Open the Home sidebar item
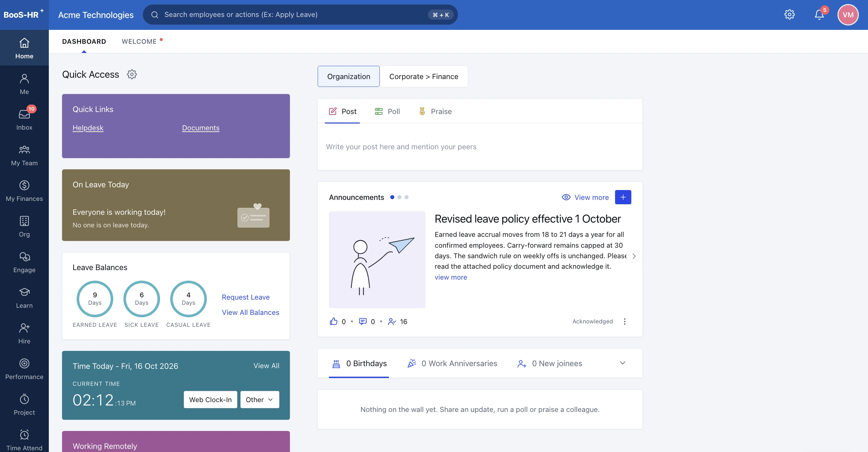The image size is (868, 452). tap(24, 48)
